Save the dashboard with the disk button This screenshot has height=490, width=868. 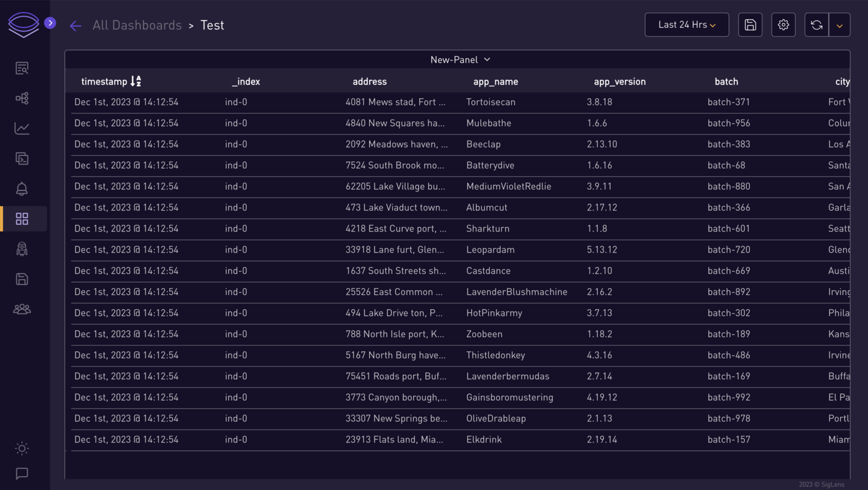click(750, 25)
